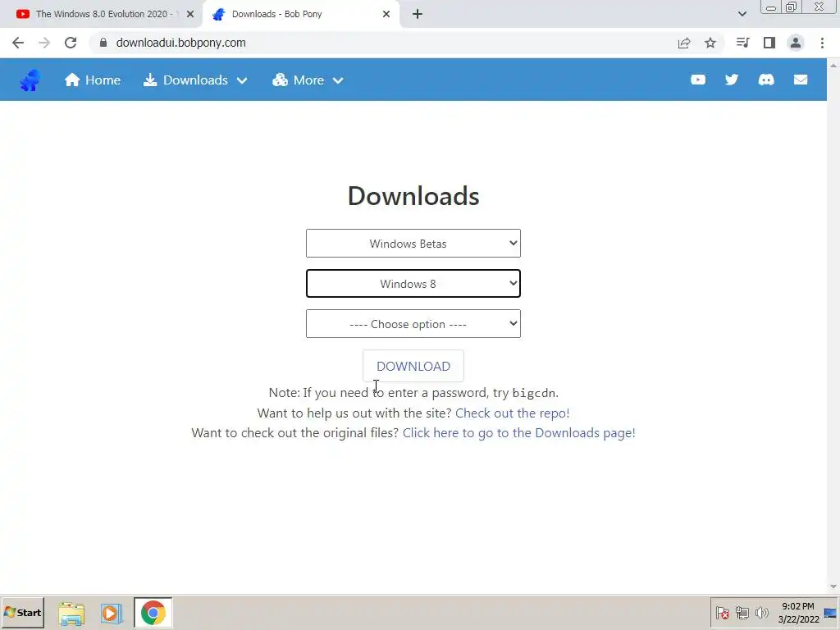Screen dimensions: 840x630
Task: Launch Windows Media Player from taskbar
Action: click(112, 614)
